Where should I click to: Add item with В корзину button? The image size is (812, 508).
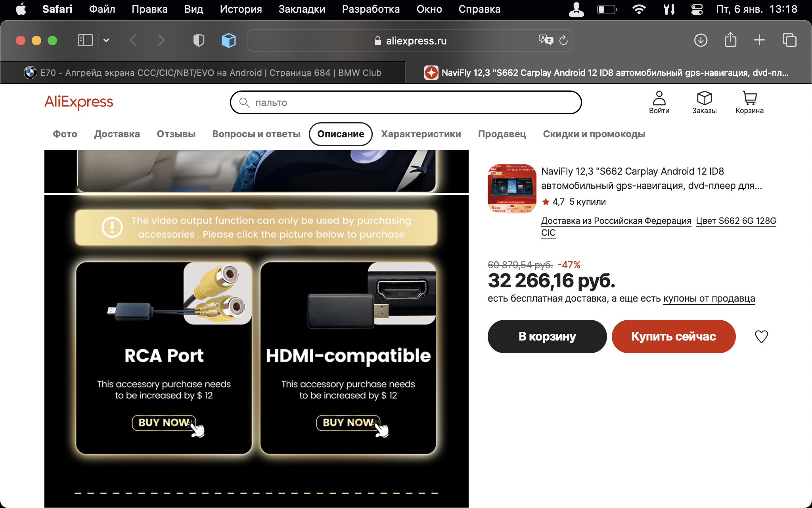547,337
